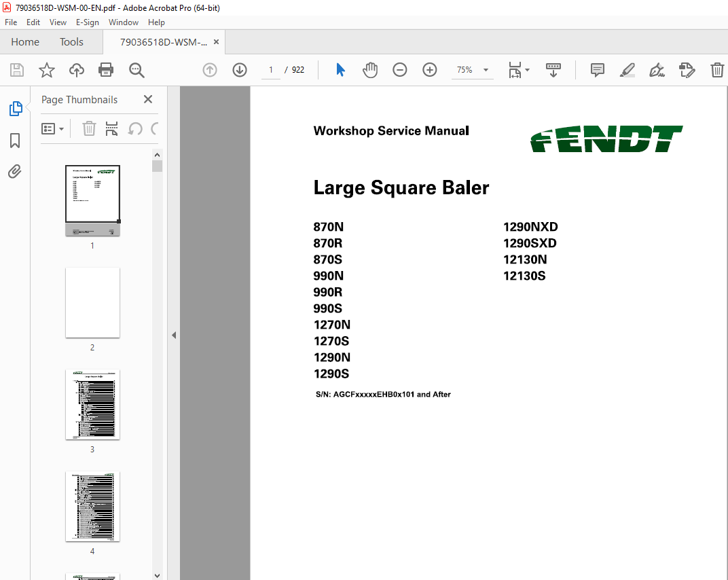Delete selected page in thumbnails panel

tap(89, 128)
